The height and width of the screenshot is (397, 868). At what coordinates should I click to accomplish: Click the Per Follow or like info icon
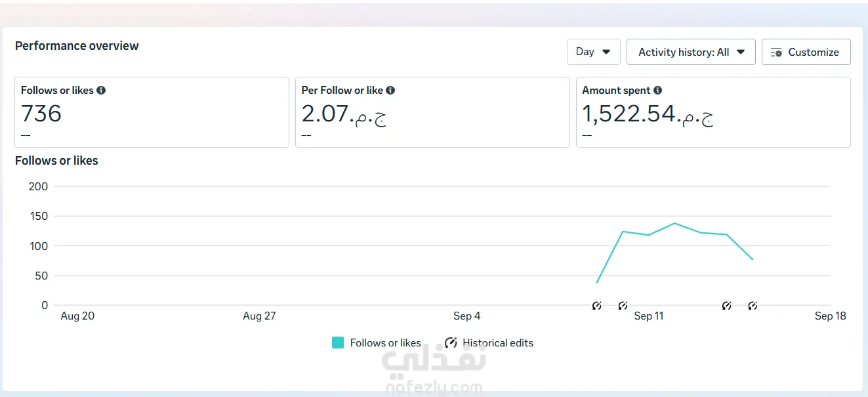[x=390, y=91]
